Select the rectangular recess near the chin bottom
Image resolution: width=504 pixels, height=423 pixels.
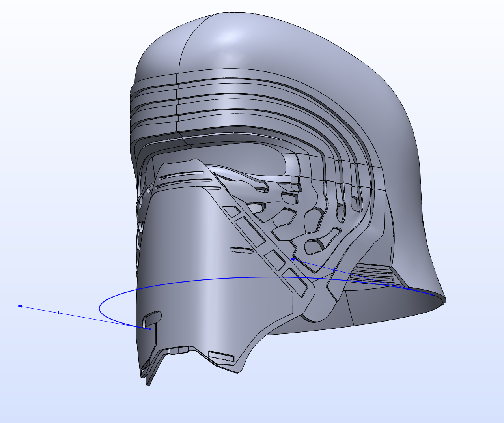coord(221,357)
